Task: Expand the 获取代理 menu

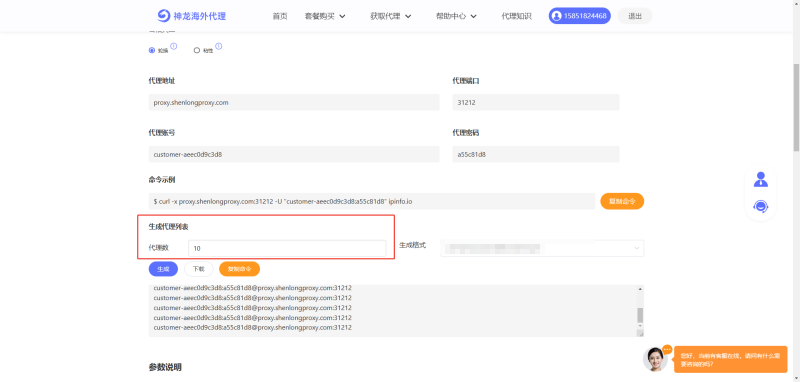Action: click(x=391, y=16)
